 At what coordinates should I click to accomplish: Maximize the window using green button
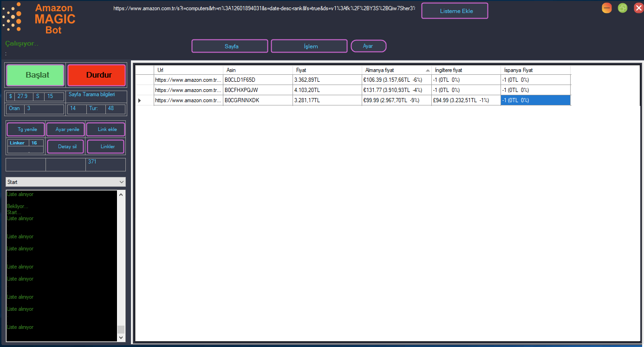(x=623, y=8)
